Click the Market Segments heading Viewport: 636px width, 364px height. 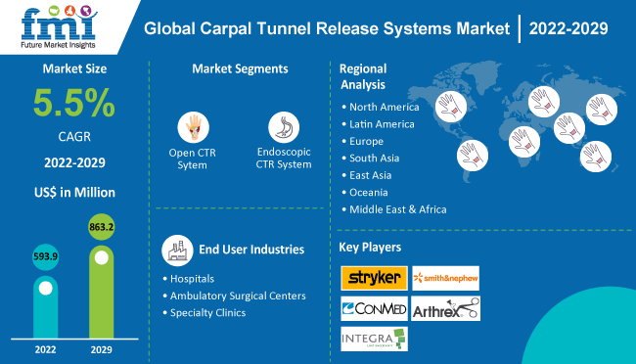pyautogui.click(x=240, y=69)
